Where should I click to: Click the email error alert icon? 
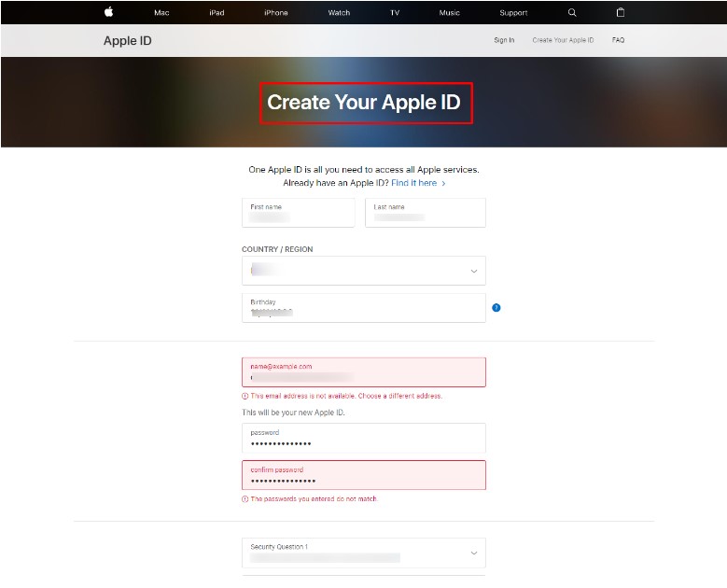tap(245, 396)
